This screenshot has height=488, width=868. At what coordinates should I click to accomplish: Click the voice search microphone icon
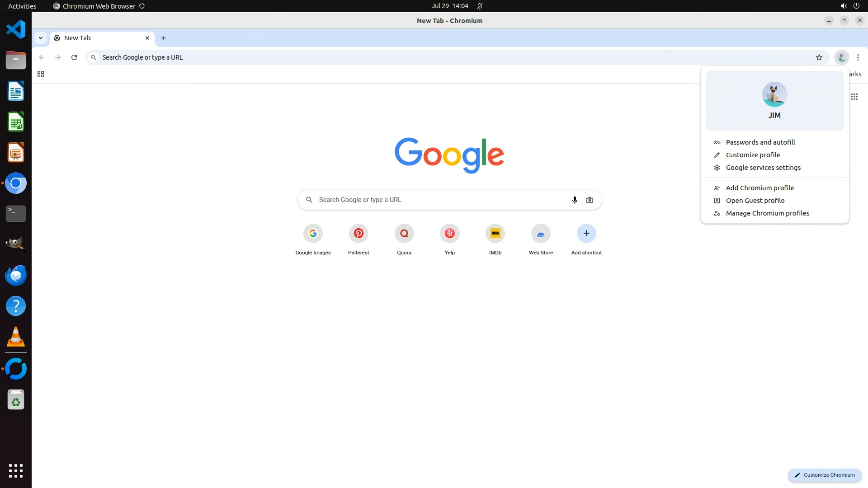[x=575, y=200]
